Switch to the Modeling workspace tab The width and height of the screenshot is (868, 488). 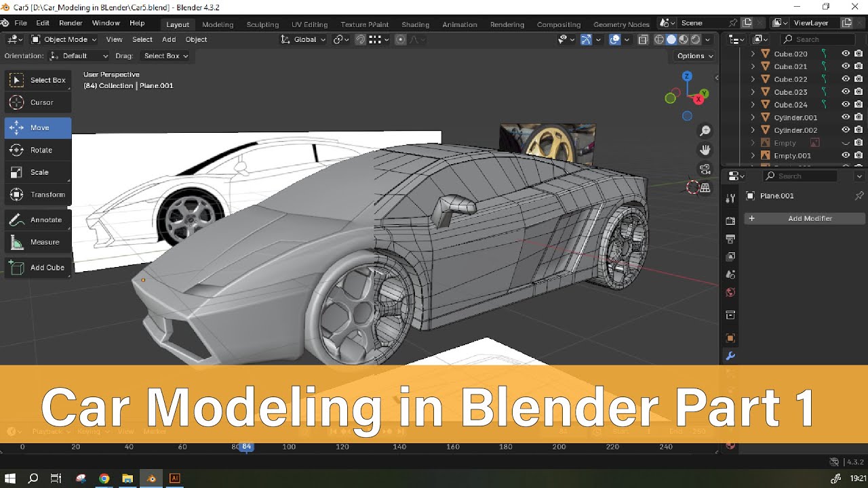tap(218, 24)
